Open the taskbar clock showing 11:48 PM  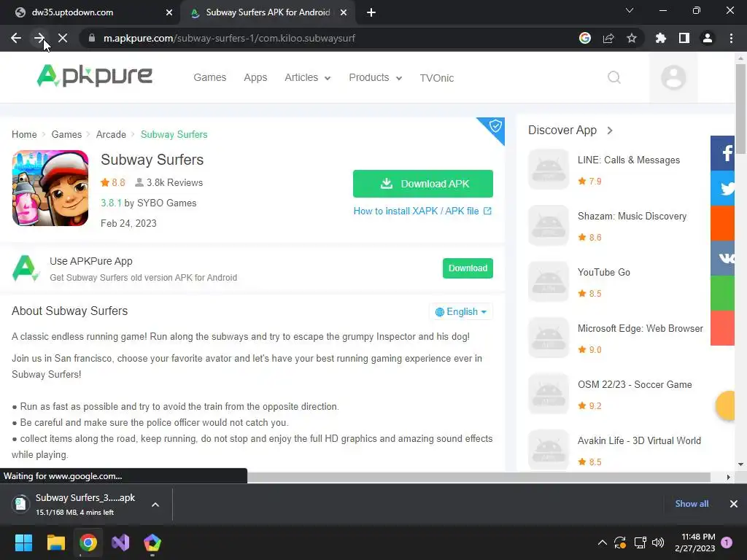click(695, 542)
